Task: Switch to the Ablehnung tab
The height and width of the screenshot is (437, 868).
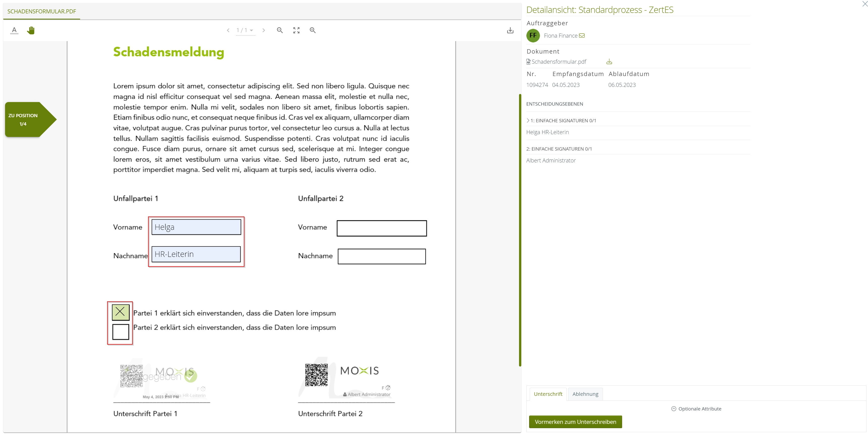Action: [x=585, y=394]
